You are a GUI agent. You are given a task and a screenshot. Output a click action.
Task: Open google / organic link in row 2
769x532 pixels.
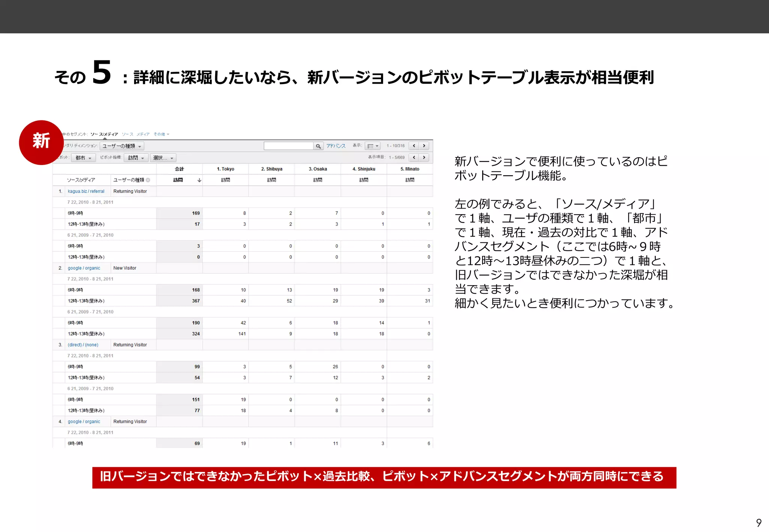(84, 268)
